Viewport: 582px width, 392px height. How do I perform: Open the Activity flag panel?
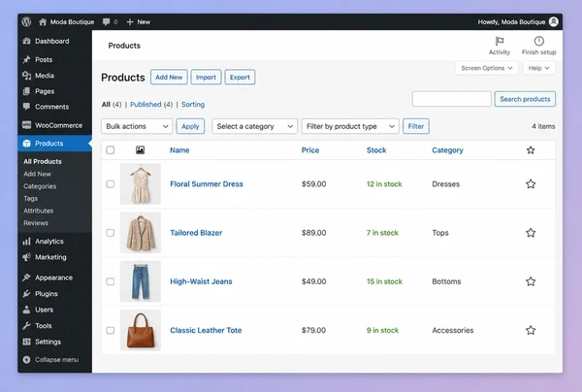500,46
